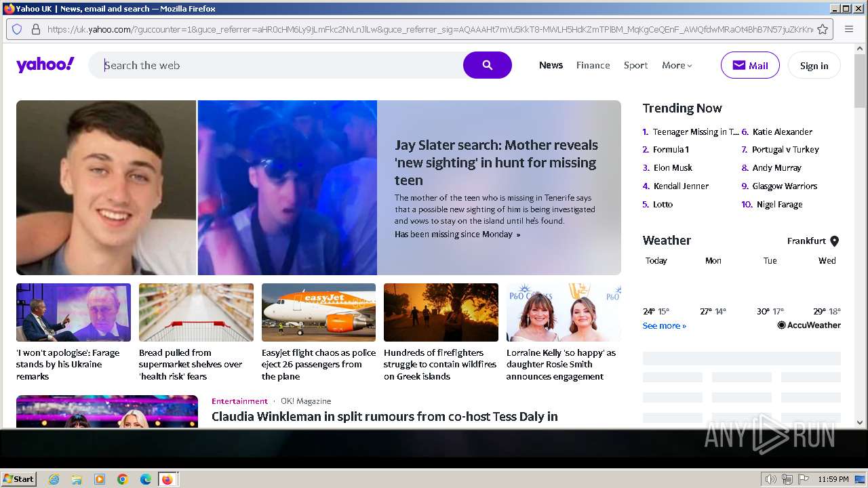Select trending topic Elon Musk
868x488 pixels.
pyautogui.click(x=673, y=168)
